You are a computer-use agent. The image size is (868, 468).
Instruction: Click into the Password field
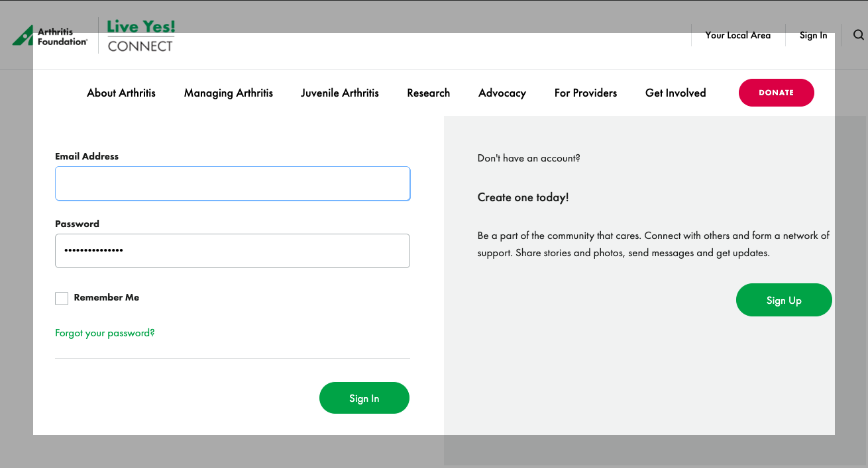(233, 251)
